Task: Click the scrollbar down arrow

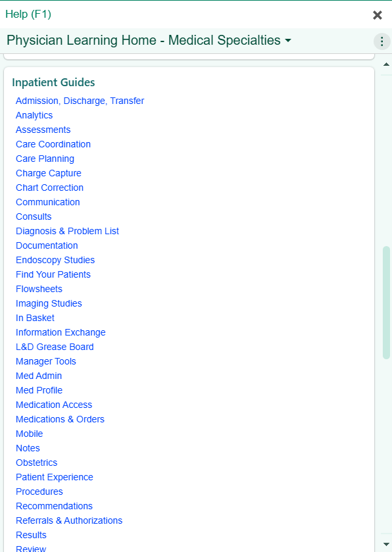Action: pyautogui.click(x=386, y=545)
